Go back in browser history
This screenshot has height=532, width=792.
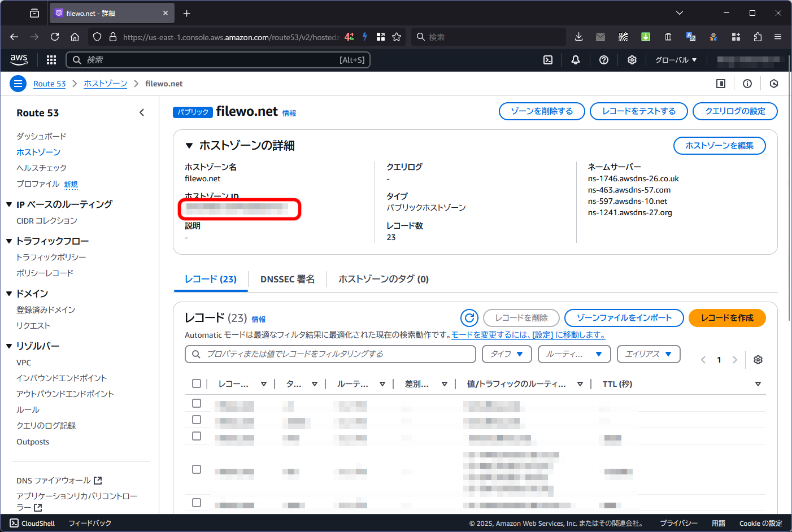(14, 37)
